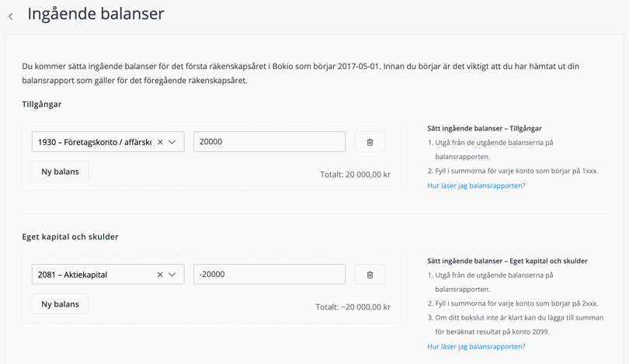Expand the 2081 Aktiekapital dropdown chevron

point(173,275)
